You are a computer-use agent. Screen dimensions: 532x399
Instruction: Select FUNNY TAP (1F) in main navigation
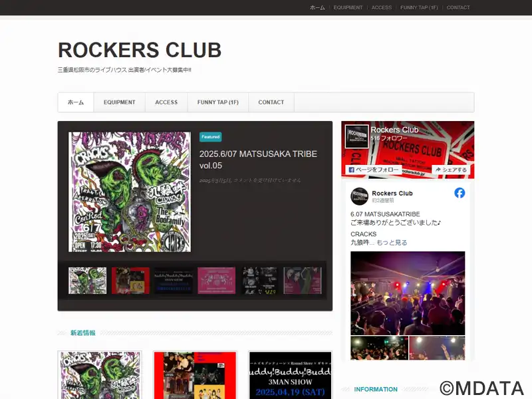tap(218, 102)
